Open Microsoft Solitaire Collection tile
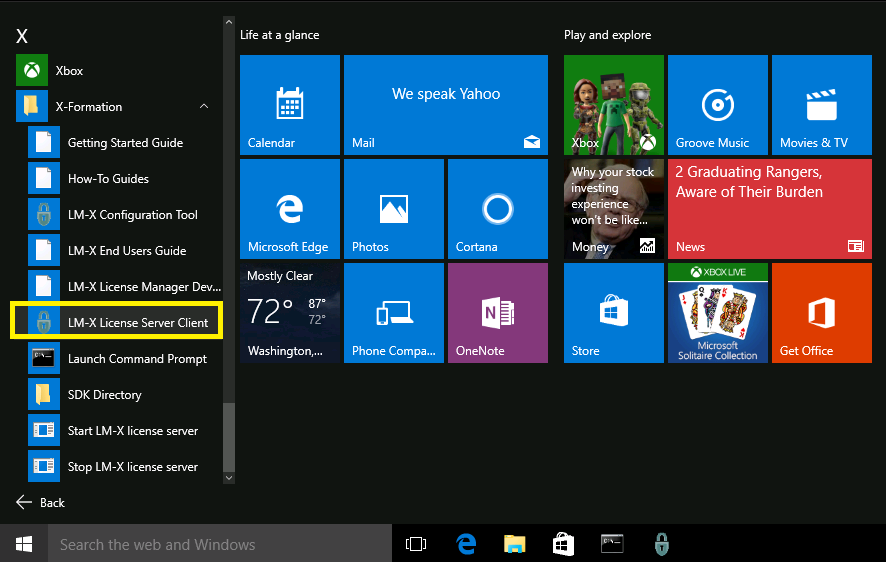Screen dimensions: 886x562 pos(718,313)
